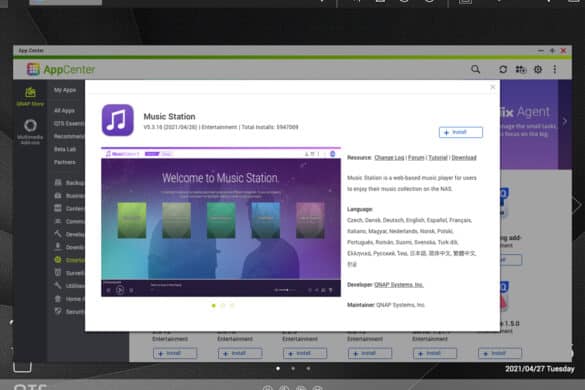The height and width of the screenshot is (390, 585).
Task: Install Music Station with Install button
Action: coord(461,132)
